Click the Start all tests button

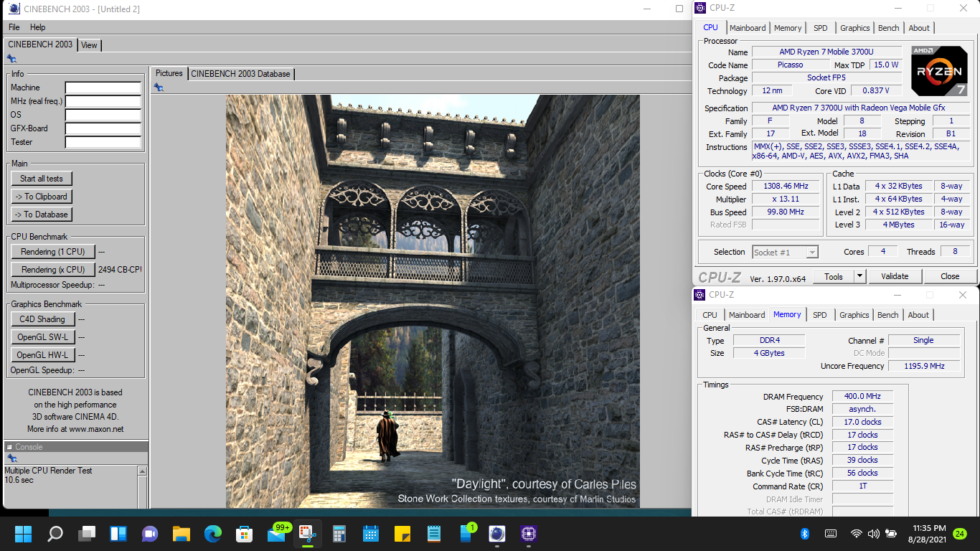tap(42, 179)
